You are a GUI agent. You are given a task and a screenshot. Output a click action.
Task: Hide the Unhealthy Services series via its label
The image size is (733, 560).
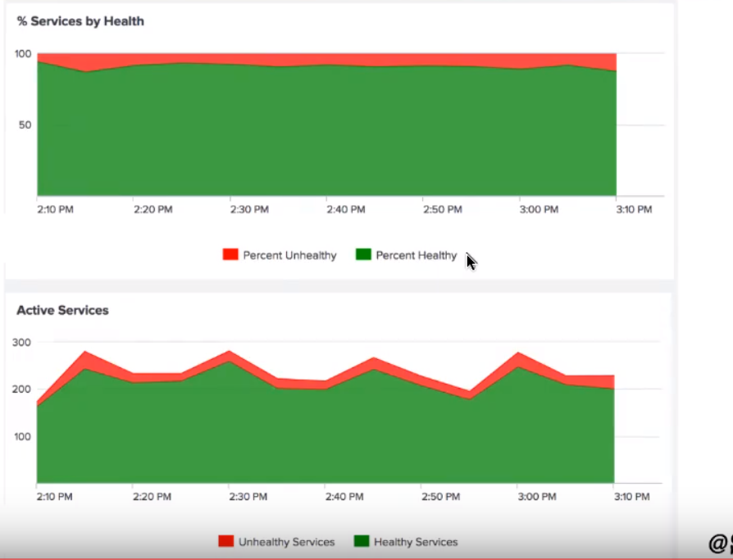coord(286,542)
